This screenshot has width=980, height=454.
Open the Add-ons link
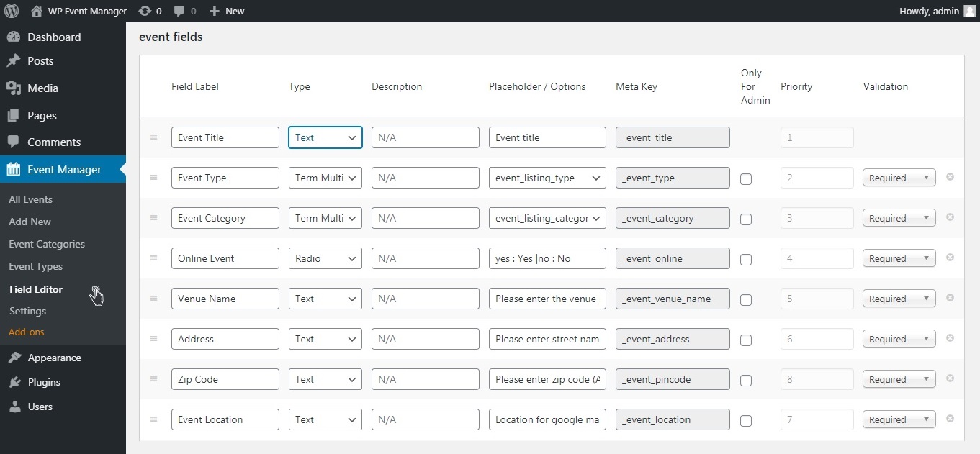click(27, 332)
